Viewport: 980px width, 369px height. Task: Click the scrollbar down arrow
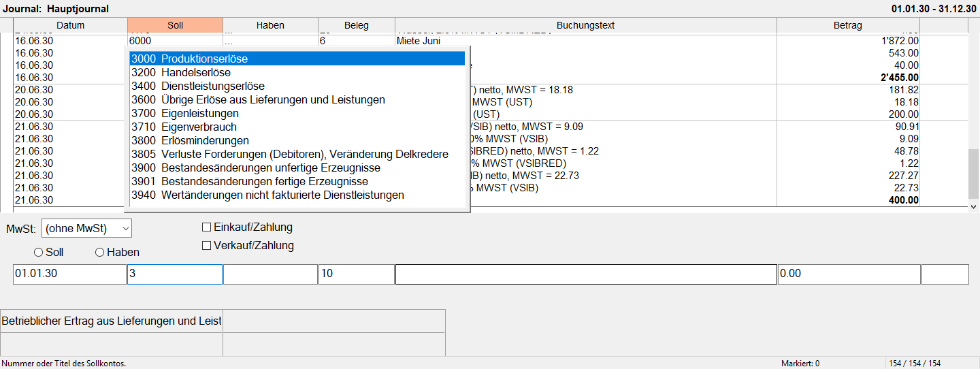tap(974, 206)
